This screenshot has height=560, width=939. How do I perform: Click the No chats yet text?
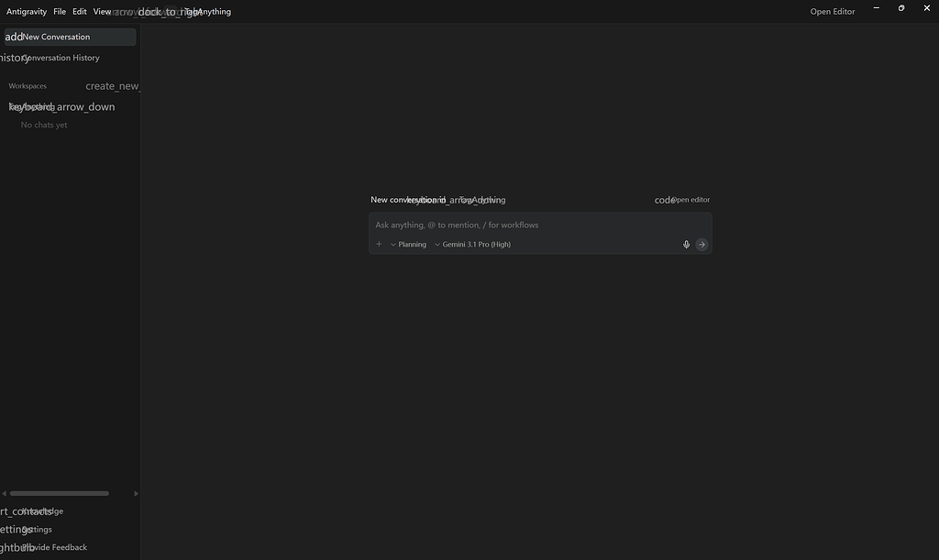tap(44, 125)
